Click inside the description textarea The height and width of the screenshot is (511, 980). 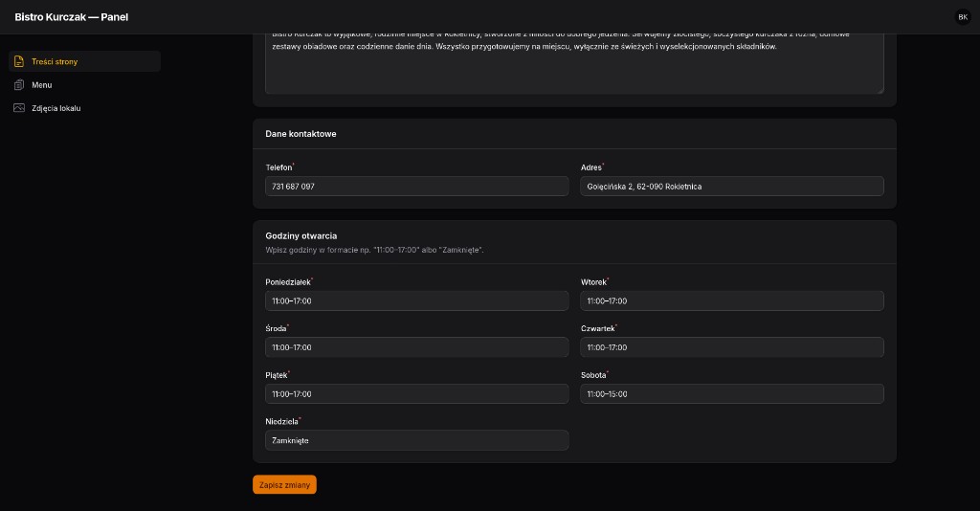(x=574, y=62)
